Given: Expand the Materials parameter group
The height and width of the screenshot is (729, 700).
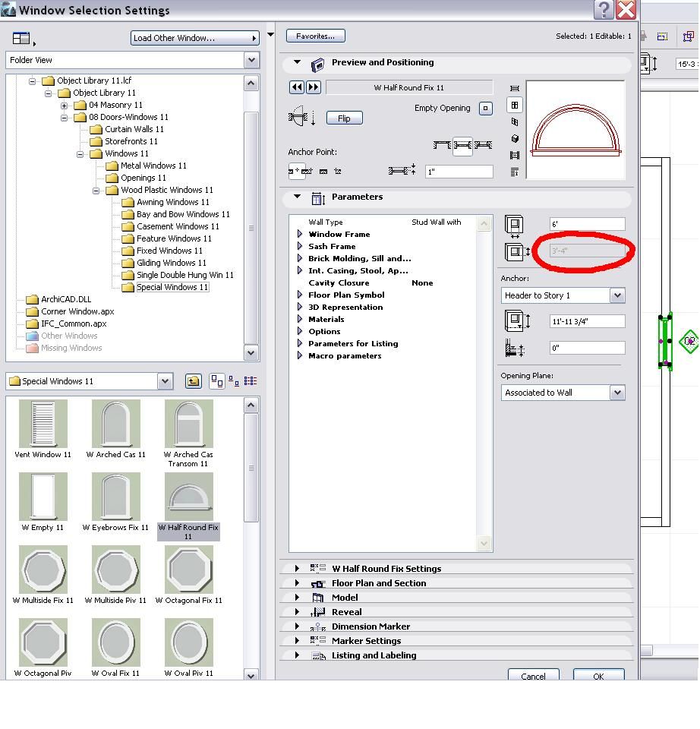Looking at the screenshot, I should coord(300,319).
